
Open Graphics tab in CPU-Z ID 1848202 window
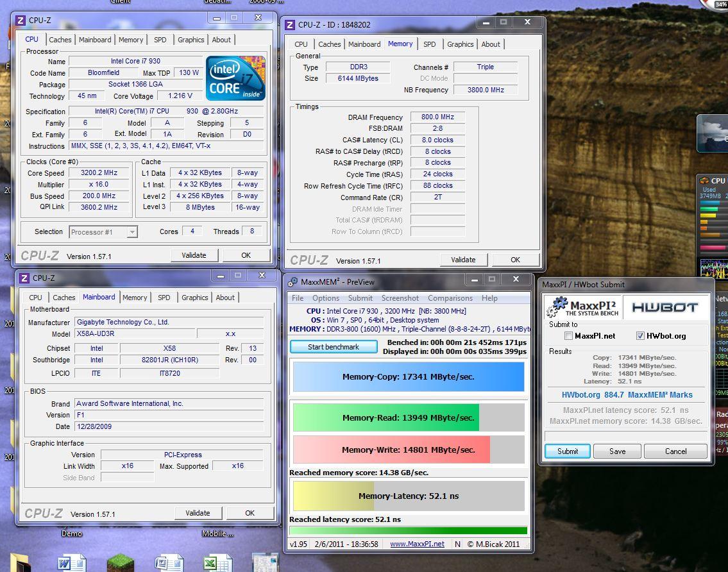pos(460,44)
